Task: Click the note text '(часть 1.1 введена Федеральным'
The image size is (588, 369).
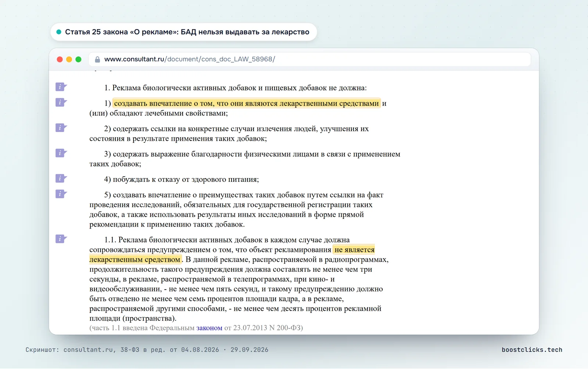Action: point(142,328)
